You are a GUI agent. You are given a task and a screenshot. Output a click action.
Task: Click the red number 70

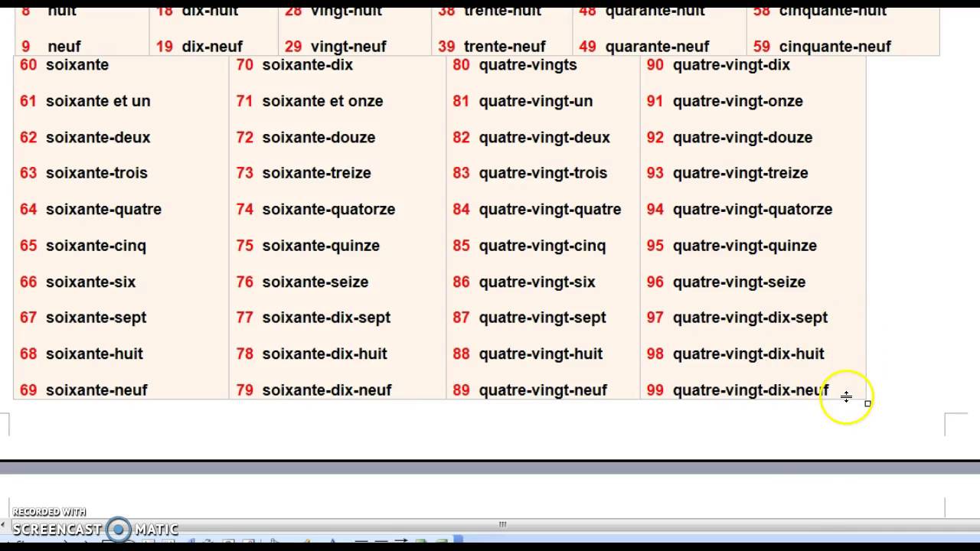click(x=244, y=65)
